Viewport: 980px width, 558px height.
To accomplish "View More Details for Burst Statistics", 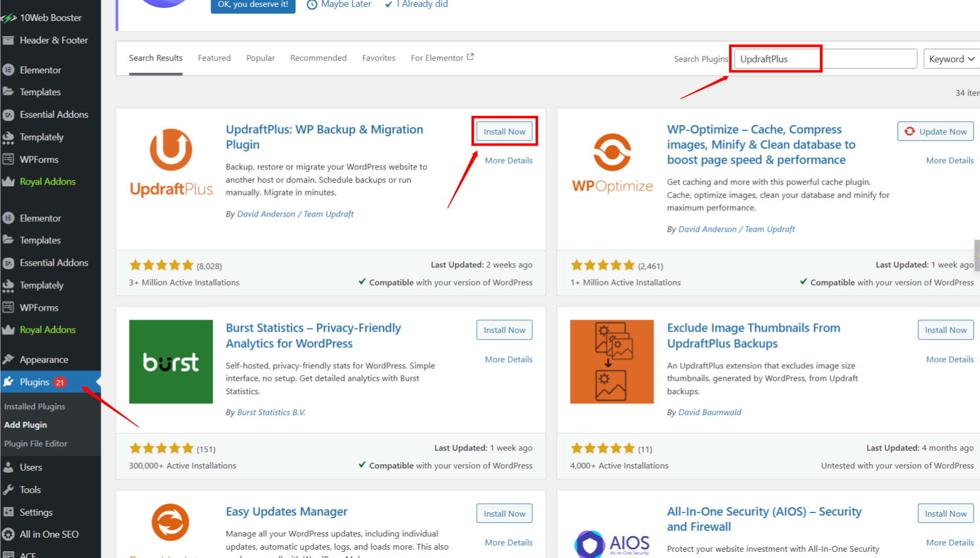I will pyautogui.click(x=508, y=359).
